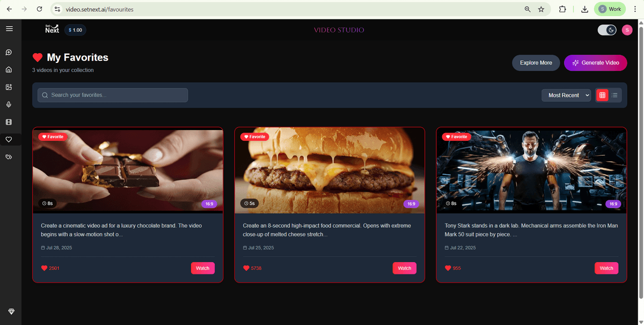
Task: Open the film strip video icon in the sidebar
Action: coord(9,122)
